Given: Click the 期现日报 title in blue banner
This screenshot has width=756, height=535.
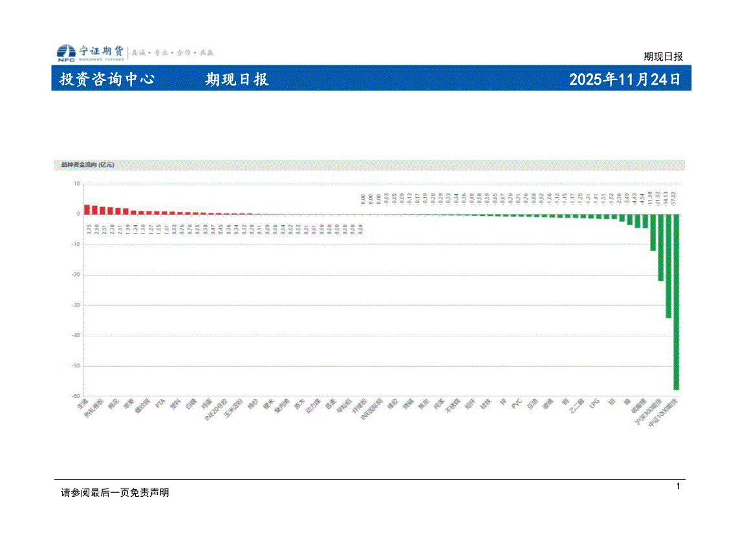Looking at the screenshot, I should (x=237, y=80).
